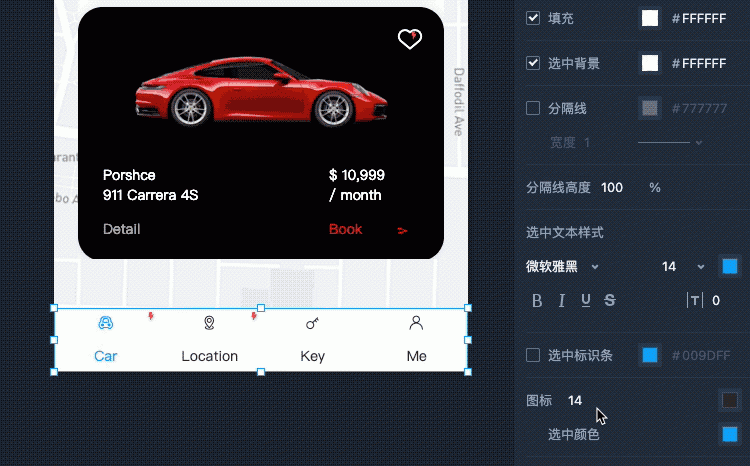This screenshot has width=750, height=466.
Task: Click the lightning marker beside Car tab
Action: click(x=151, y=316)
